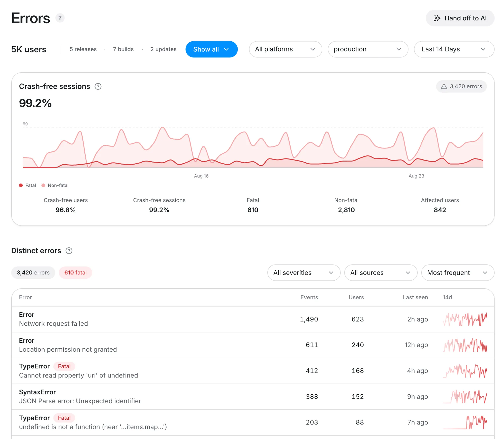Select the 610 fatal filter chip
504x439 pixels.
pyautogui.click(x=75, y=273)
